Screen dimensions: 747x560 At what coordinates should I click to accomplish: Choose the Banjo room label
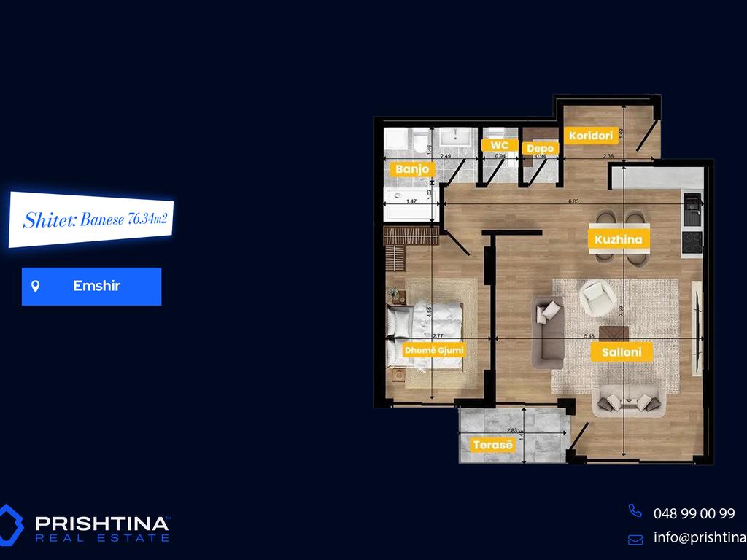[x=414, y=169]
